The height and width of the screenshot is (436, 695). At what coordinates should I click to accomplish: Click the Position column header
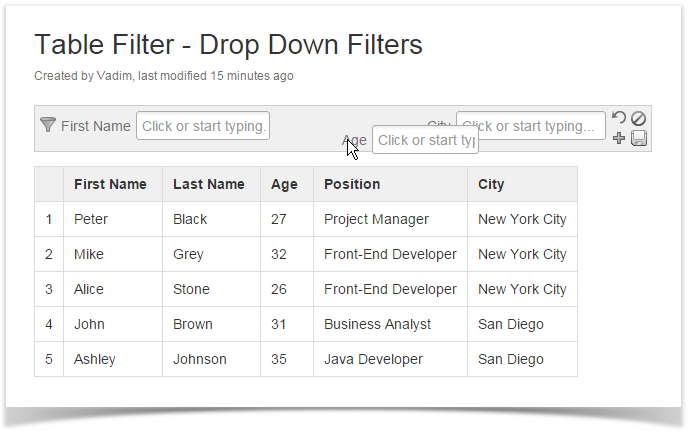click(352, 184)
